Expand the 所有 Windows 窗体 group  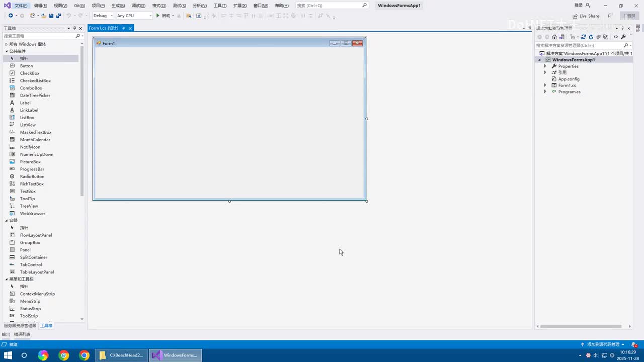pyautogui.click(x=7, y=44)
